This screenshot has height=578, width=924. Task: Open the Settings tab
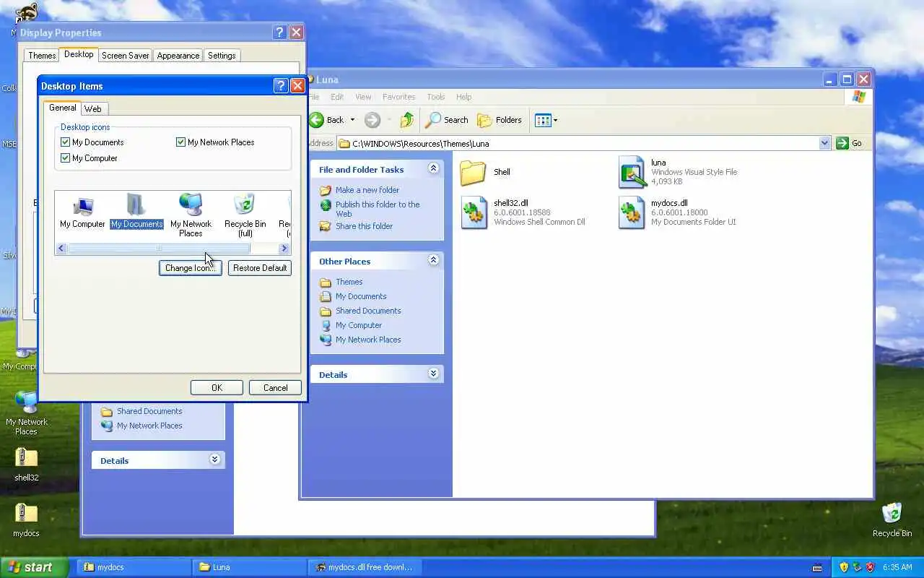tap(222, 56)
